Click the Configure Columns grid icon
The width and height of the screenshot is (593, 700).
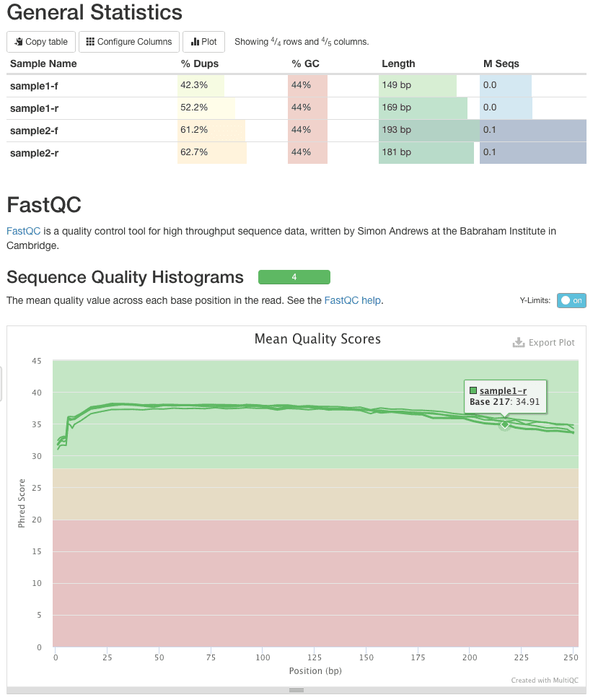point(90,42)
